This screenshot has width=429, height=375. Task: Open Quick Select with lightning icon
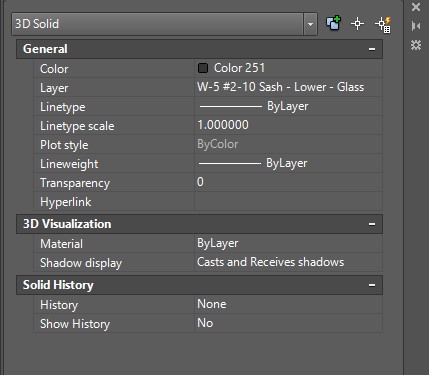pyautogui.click(x=383, y=25)
